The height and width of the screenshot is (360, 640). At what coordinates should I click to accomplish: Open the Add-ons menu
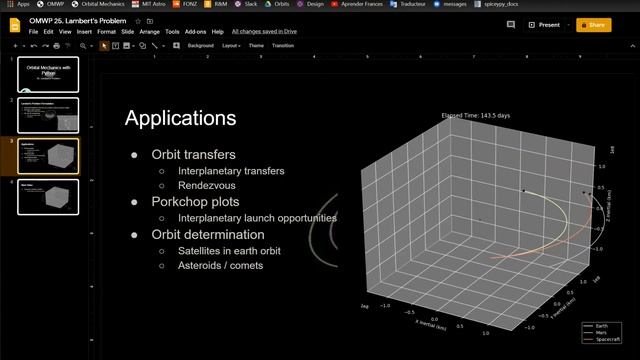(x=195, y=32)
